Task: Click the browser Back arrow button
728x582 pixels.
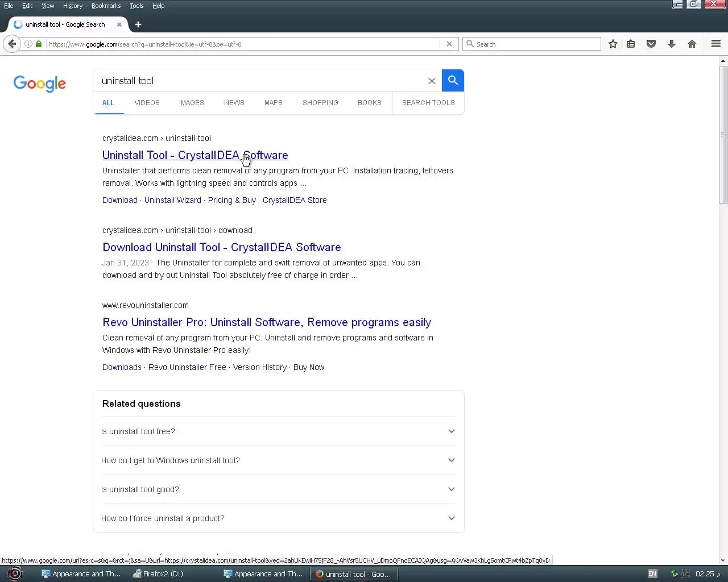Action: click(12, 44)
